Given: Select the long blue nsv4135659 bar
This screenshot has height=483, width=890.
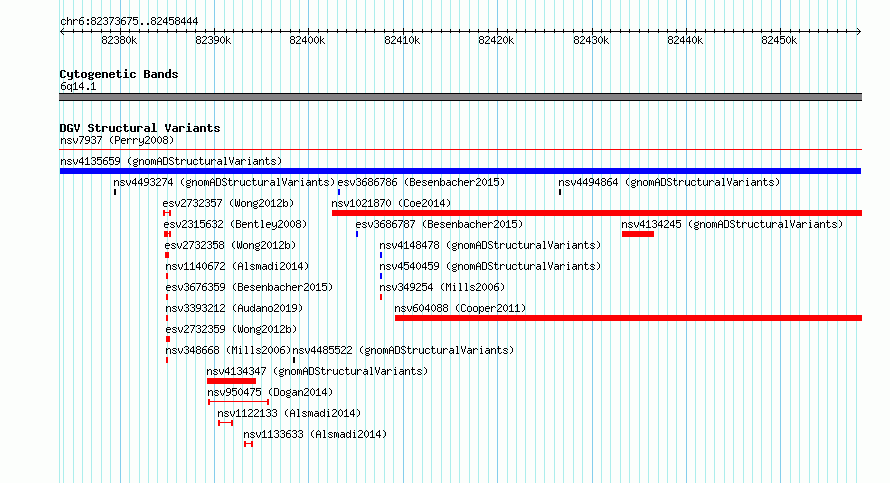Looking at the screenshot, I should click(x=460, y=171).
